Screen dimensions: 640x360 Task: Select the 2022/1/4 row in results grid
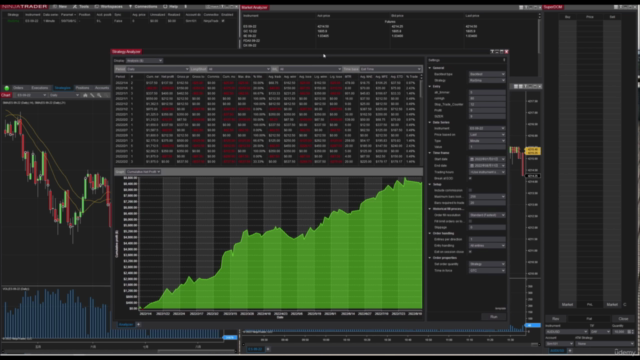[x=267, y=83]
